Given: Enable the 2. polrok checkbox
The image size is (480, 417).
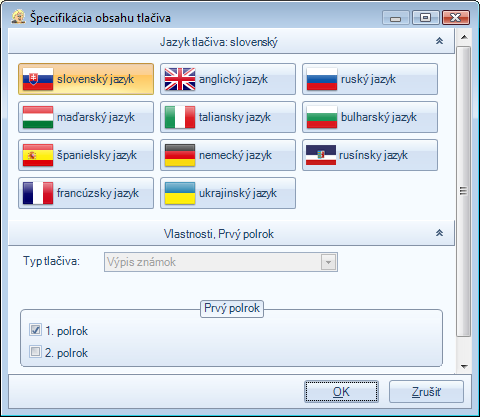Looking at the screenshot, I should pos(35,352).
